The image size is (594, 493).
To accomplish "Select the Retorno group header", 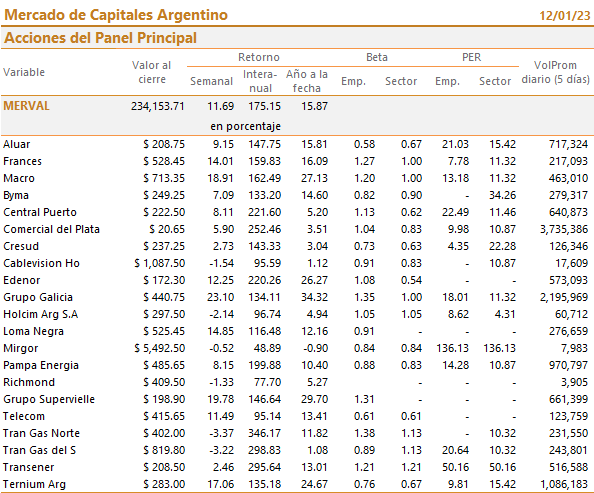I will (259, 57).
